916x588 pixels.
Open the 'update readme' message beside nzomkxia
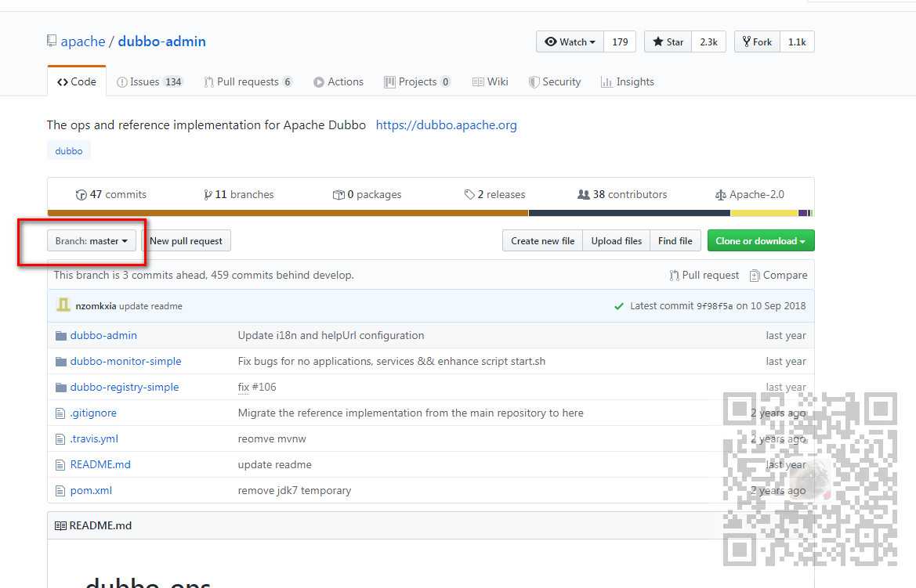(x=150, y=306)
